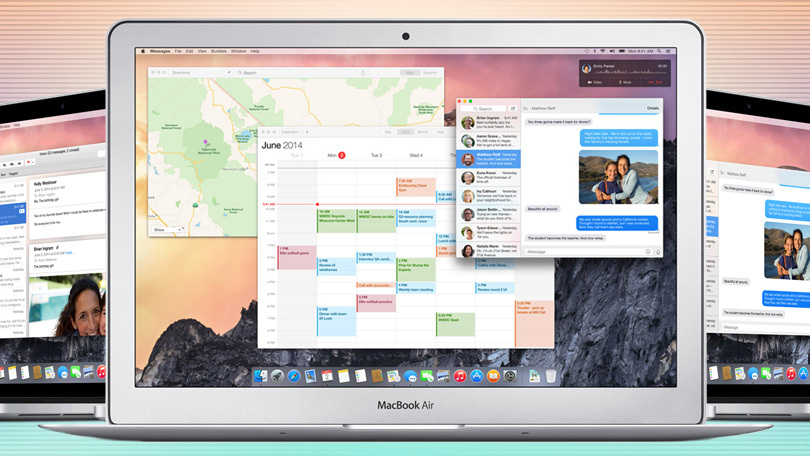
Task: Switch Calendar to Month view
Action: pos(422,132)
